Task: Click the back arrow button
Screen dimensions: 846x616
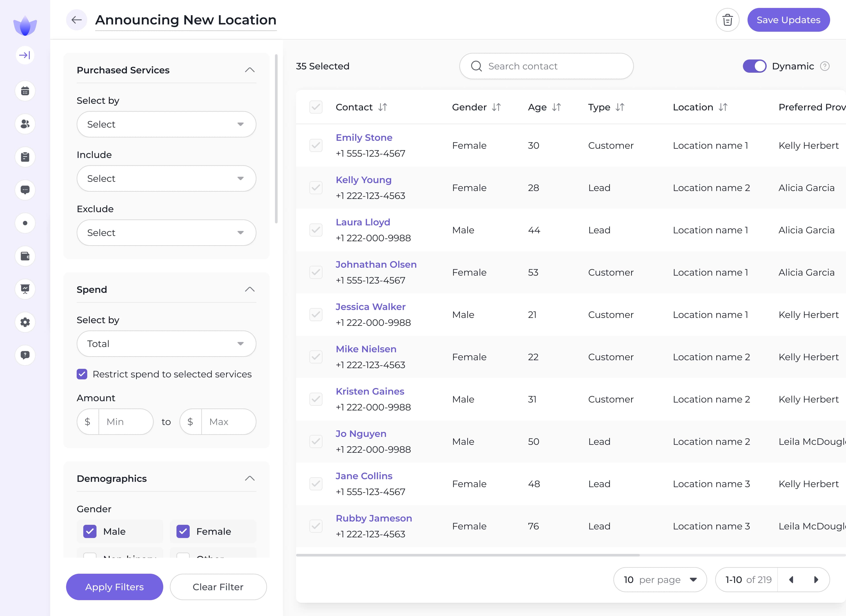Action: pos(76,20)
